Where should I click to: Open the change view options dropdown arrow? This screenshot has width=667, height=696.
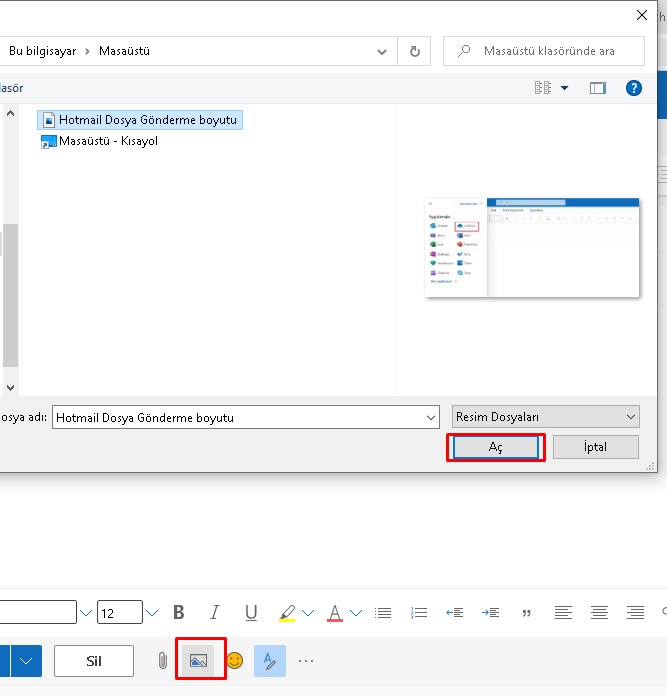564,88
